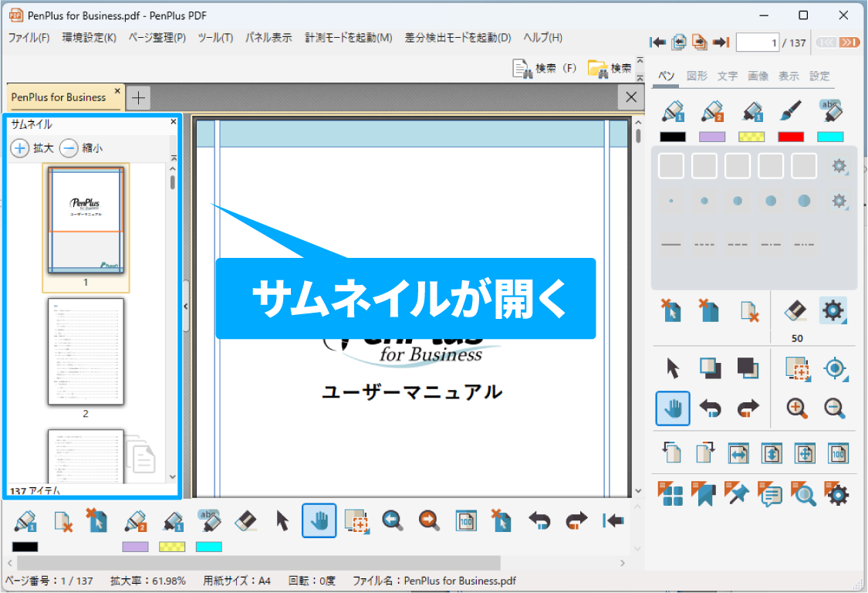Select Pen 2 in the right tool panel
This screenshot has height=593, width=868.
click(x=712, y=111)
